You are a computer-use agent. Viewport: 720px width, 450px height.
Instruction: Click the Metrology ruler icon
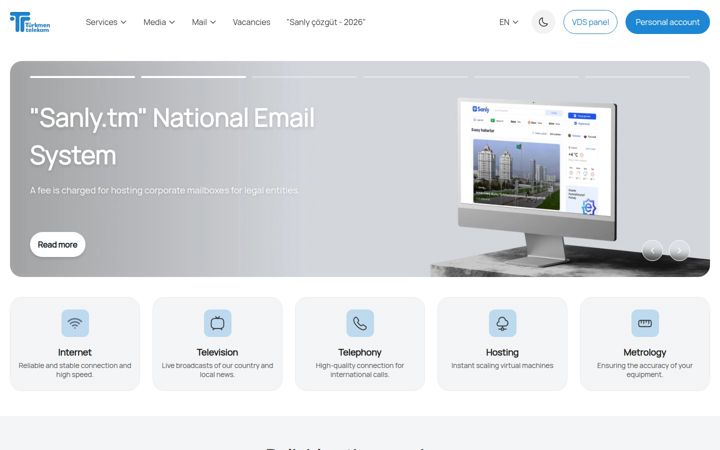(x=645, y=323)
